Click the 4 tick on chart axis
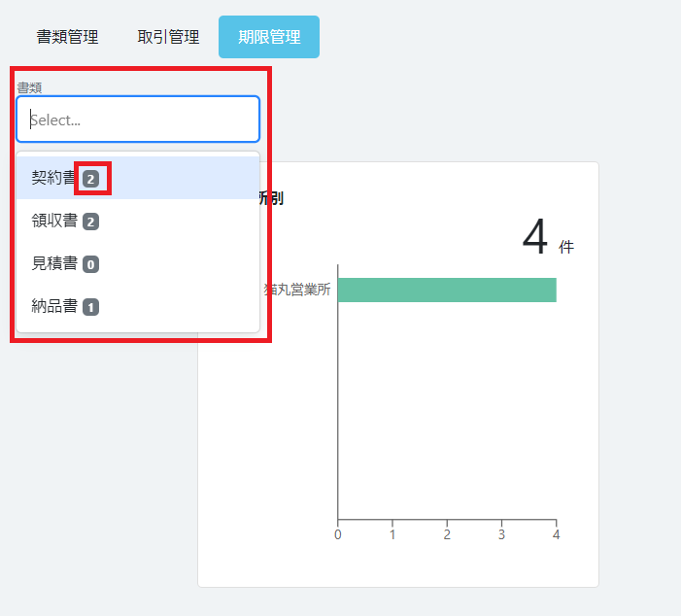 [x=556, y=534]
